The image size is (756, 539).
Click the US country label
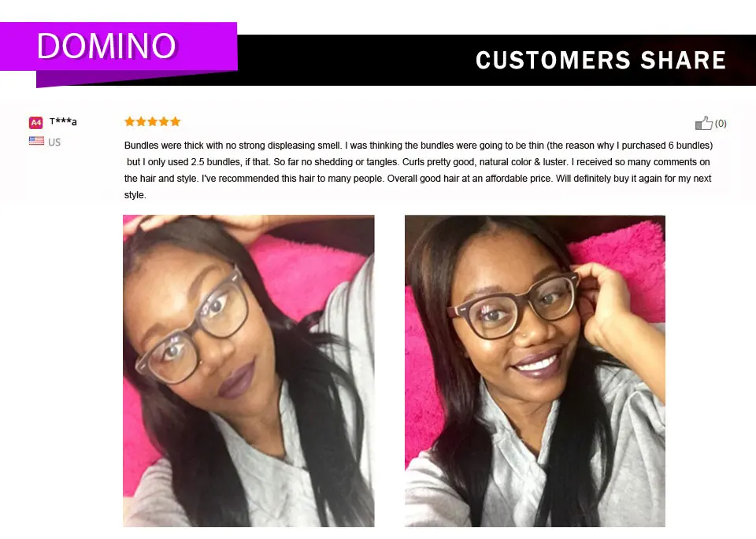(54, 142)
